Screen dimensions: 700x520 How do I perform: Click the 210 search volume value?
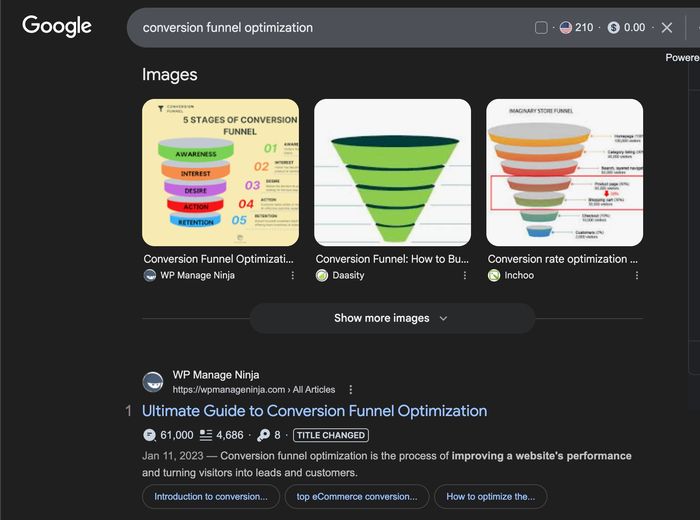click(584, 28)
